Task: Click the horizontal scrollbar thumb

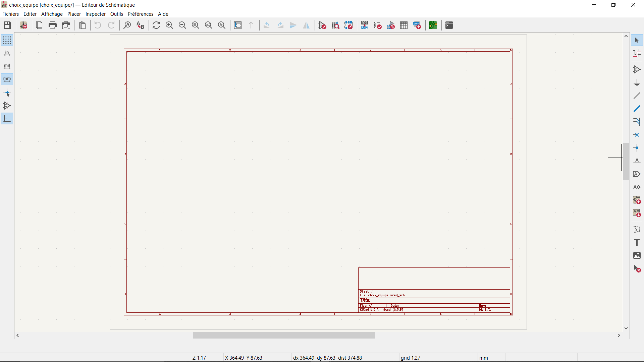Action: 284,336
